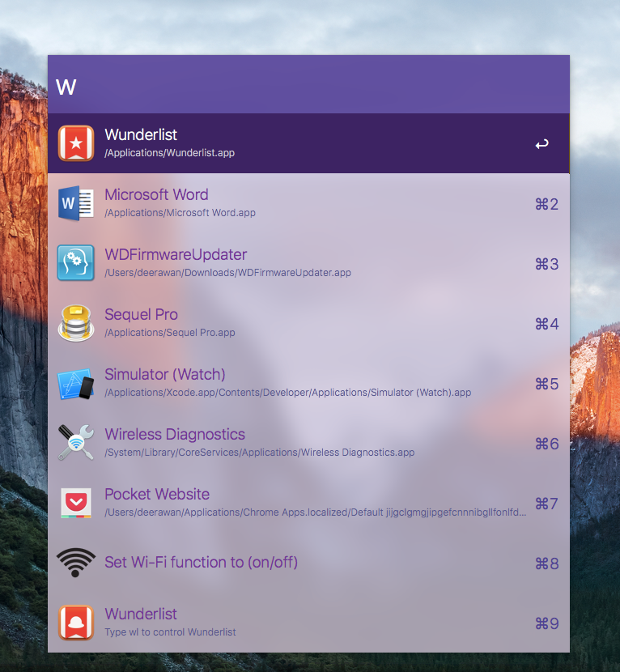Choose the Sequel Pro result title
This screenshot has height=672, width=620.
(141, 315)
